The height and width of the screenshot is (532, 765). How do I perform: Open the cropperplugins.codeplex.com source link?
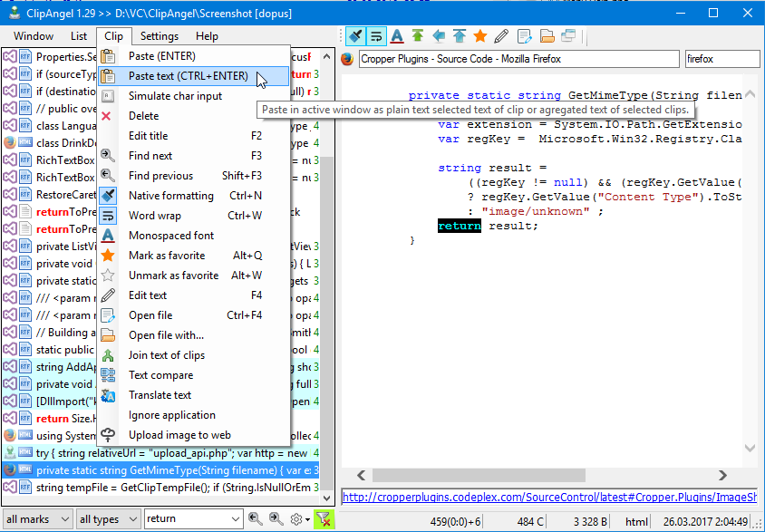pos(549,498)
